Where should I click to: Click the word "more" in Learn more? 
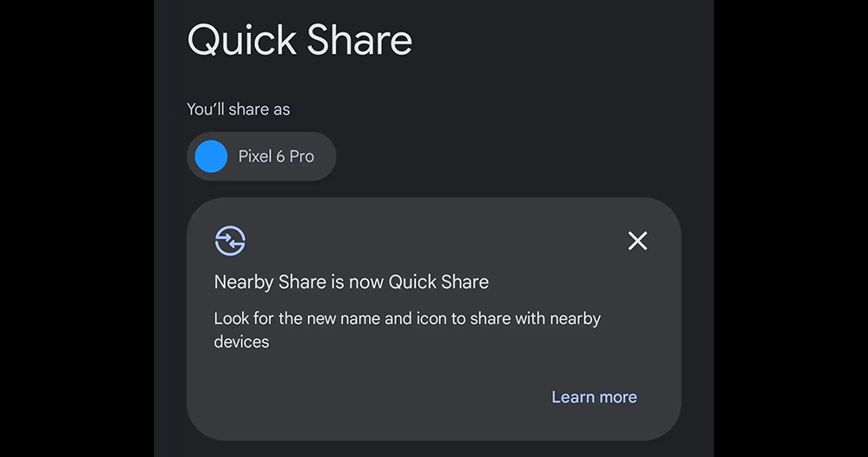click(x=618, y=397)
